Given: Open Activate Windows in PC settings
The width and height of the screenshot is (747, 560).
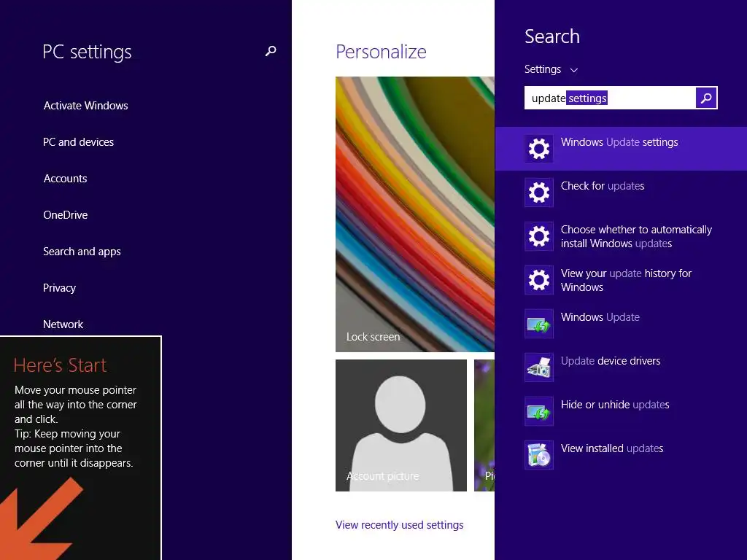Looking at the screenshot, I should pos(86,105).
